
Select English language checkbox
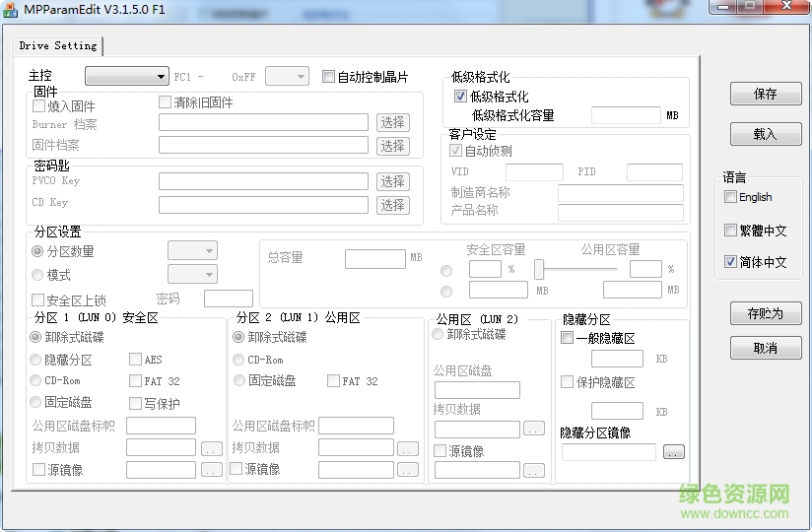[730, 197]
